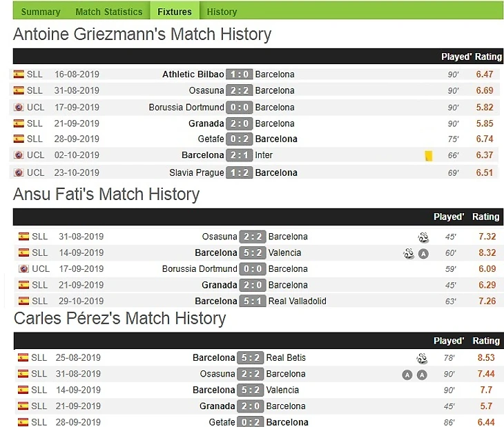The width and height of the screenshot is (504, 427).
Task: Open the History tab
Action: point(222,12)
